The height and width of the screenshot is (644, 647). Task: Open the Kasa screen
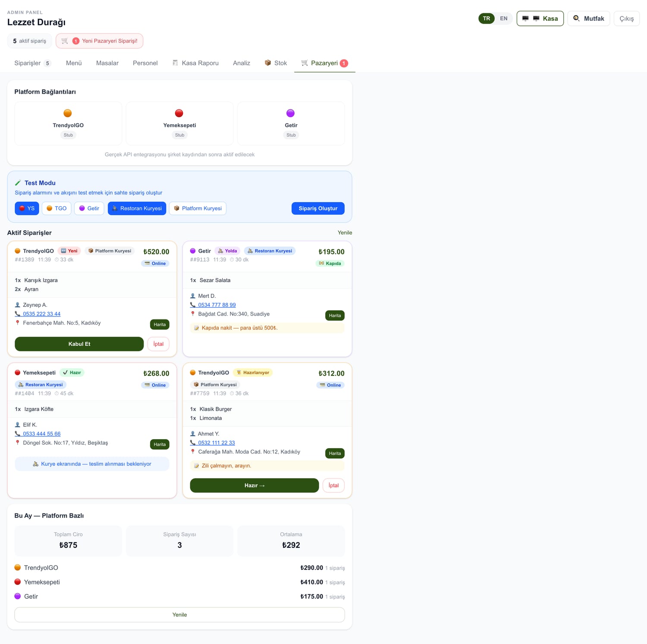coord(540,19)
